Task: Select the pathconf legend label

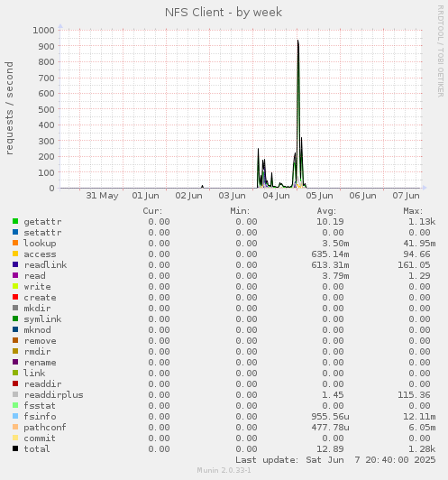Action: [45, 428]
